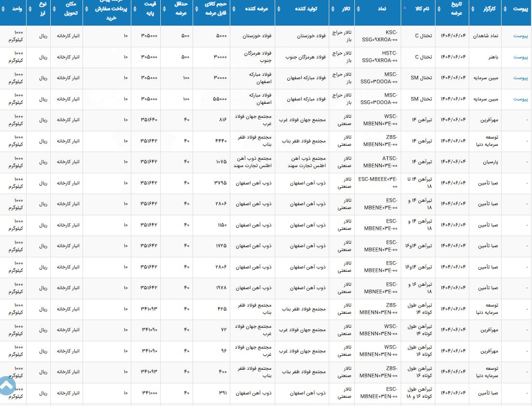Click the volume cell ۳۹۱
532x406 pixels.
click(x=223, y=393)
